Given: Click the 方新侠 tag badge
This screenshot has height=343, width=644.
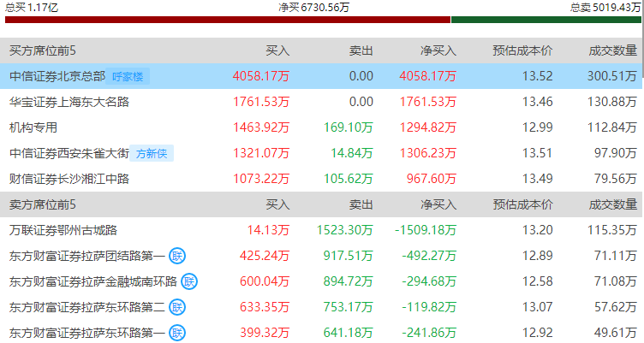Looking at the screenshot, I should (x=152, y=153).
